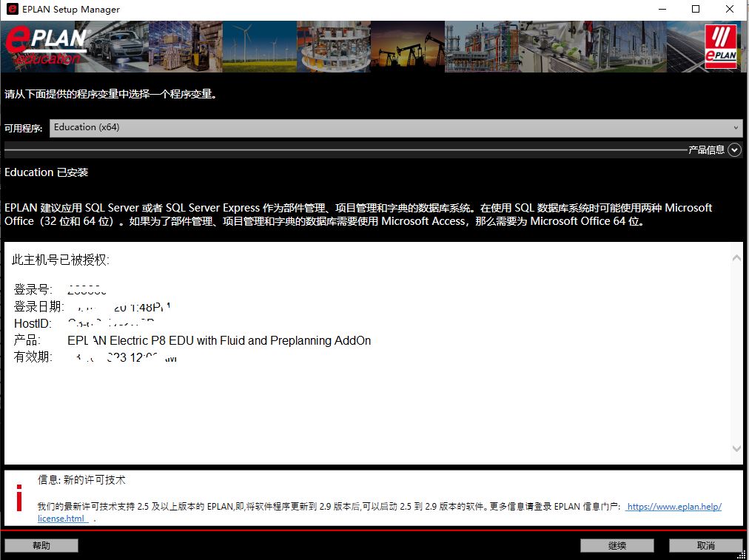The image size is (749, 560).
Task: Open help with the 帮助 button
Action: point(41,546)
